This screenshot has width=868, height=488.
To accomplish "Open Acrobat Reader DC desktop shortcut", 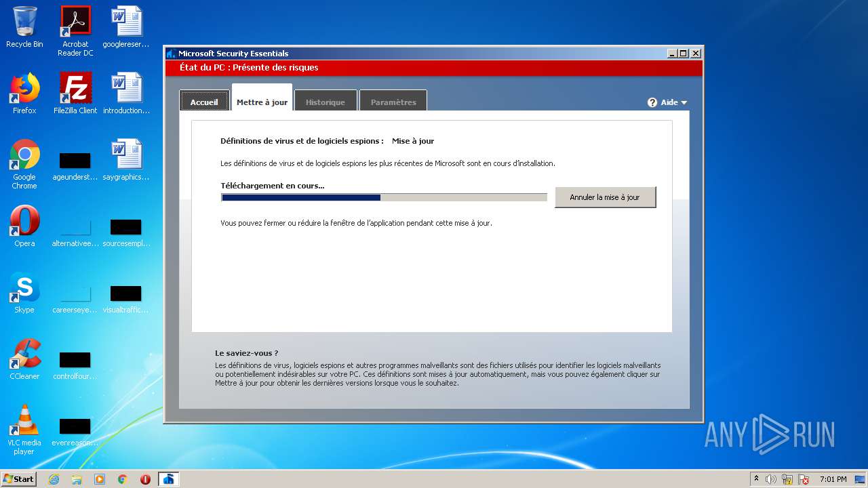I will pyautogui.click(x=75, y=31).
